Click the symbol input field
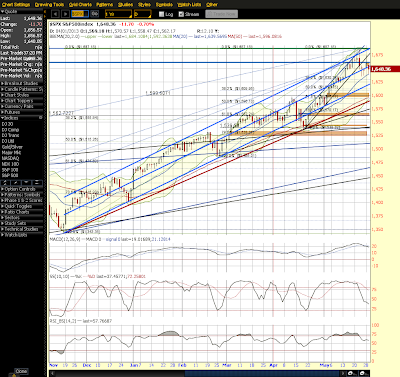400x377 pixels. [x=80, y=14]
